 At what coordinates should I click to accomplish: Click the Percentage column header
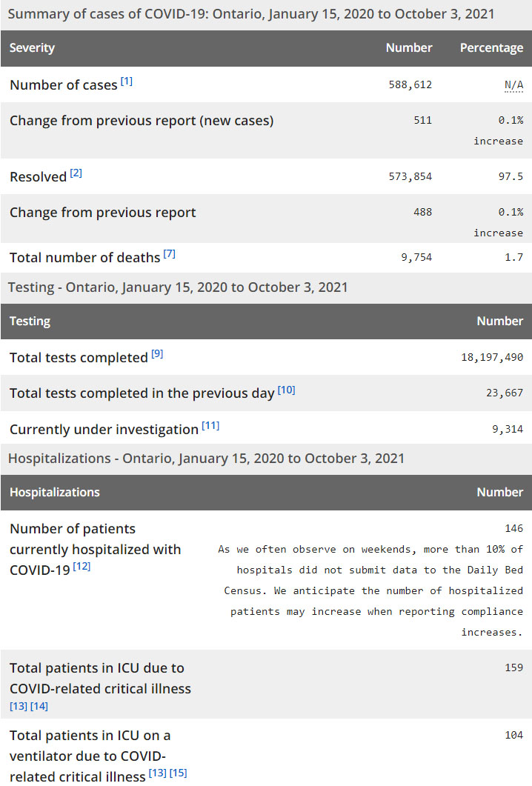pos(491,48)
